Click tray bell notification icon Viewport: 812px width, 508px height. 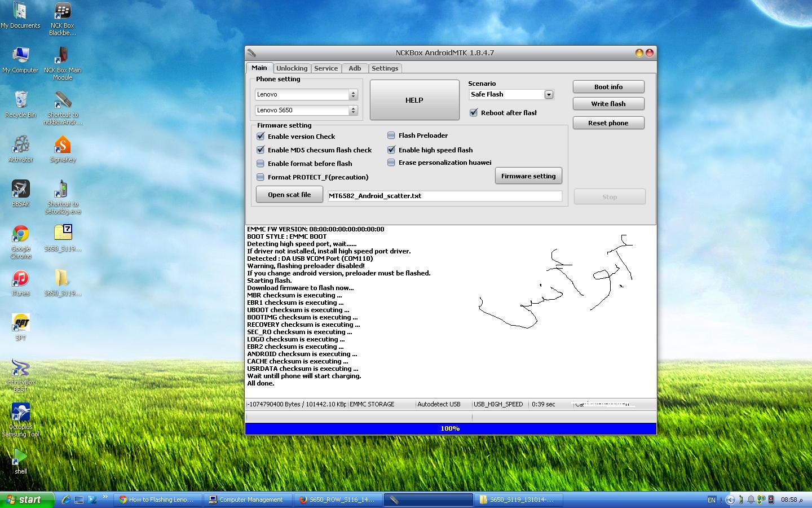click(751, 500)
